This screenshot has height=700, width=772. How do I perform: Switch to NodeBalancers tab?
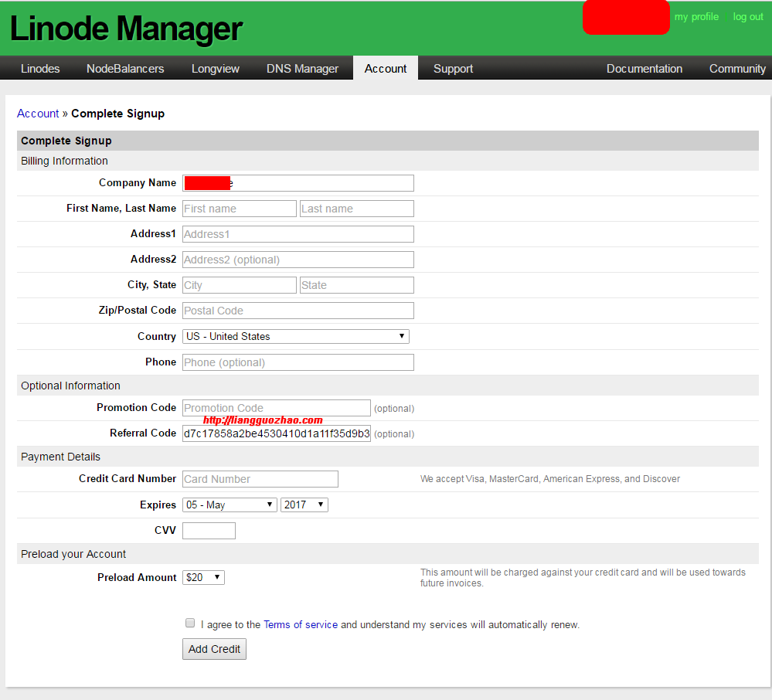pyautogui.click(x=125, y=69)
